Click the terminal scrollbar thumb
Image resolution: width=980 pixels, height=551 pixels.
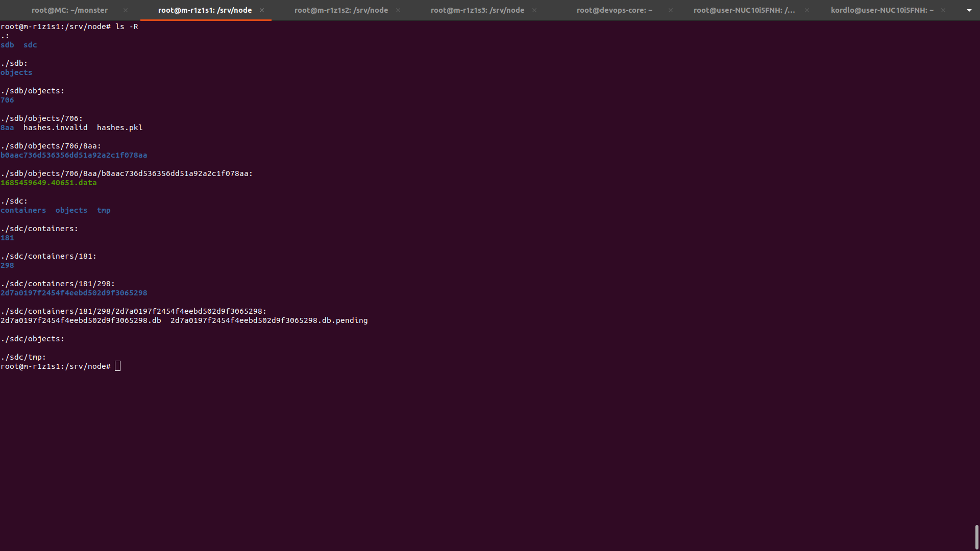pyautogui.click(x=976, y=537)
